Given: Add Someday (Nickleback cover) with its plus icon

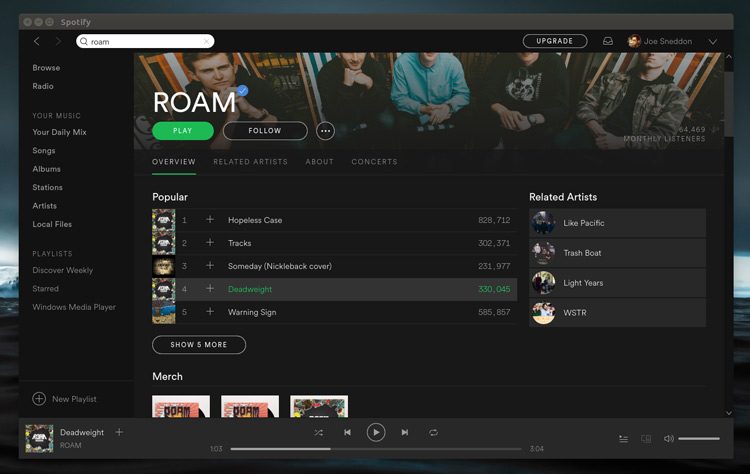Looking at the screenshot, I should [210, 265].
